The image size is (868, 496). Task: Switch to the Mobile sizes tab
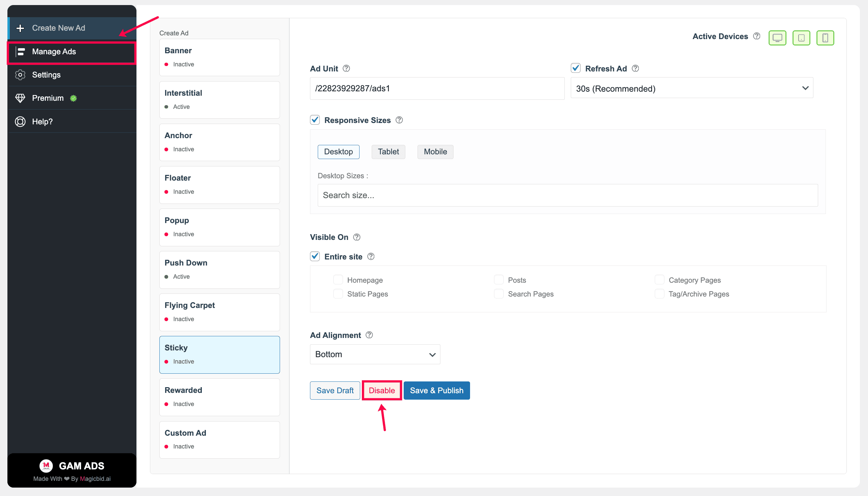[435, 152]
